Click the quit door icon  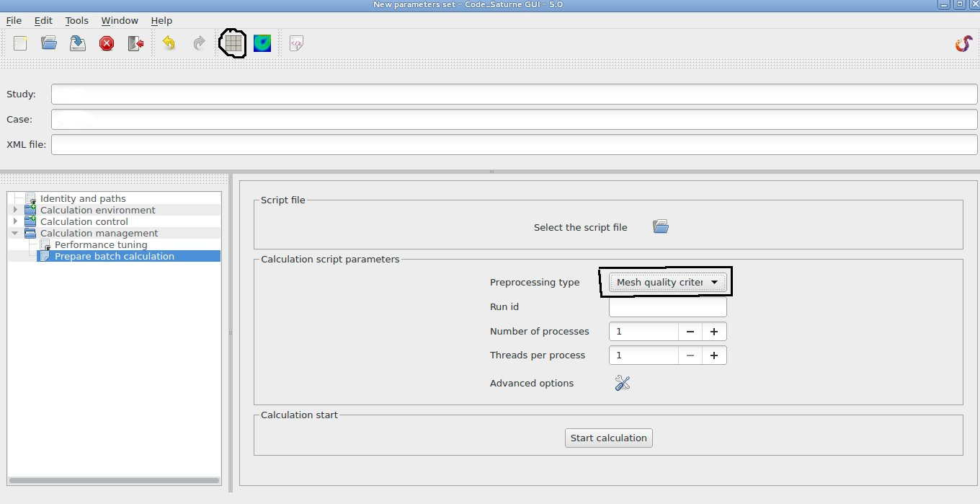point(135,44)
